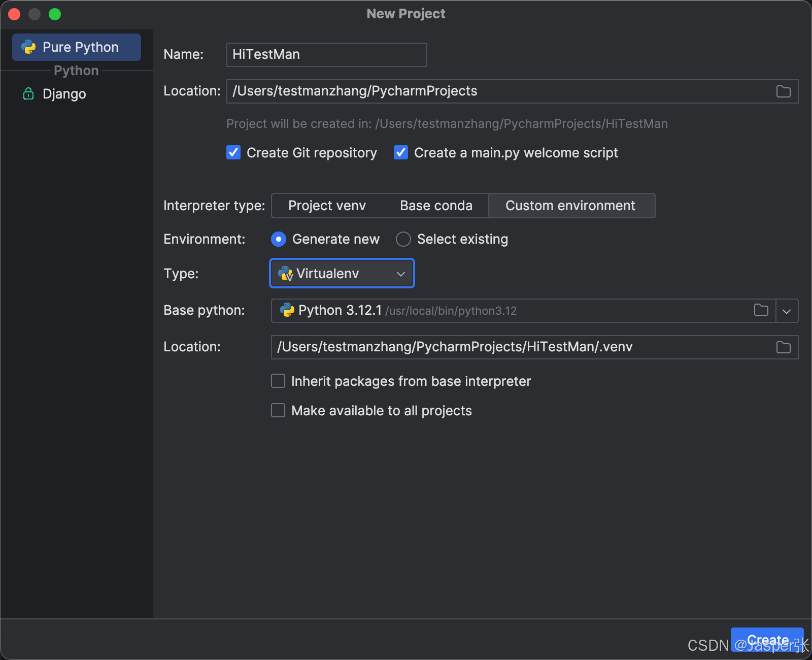Browse for the base python interpreter
Viewport: 812px width, 660px height.
coord(761,310)
